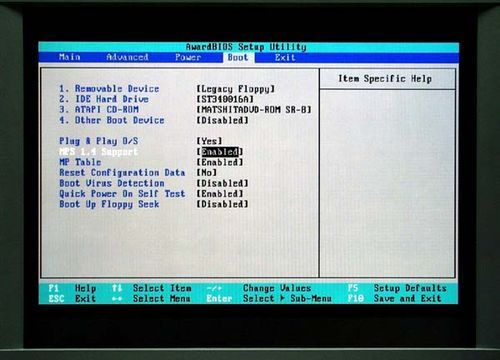This screenshot has height=360, width=500.
Task: Click the Select Menu hint
Action: click(152, 298)
